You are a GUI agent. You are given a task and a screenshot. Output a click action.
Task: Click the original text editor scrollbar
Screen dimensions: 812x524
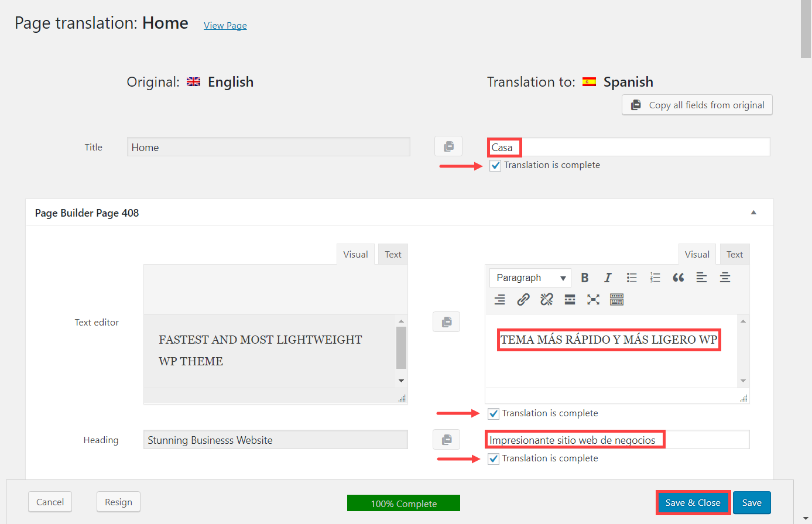[401, 347]
